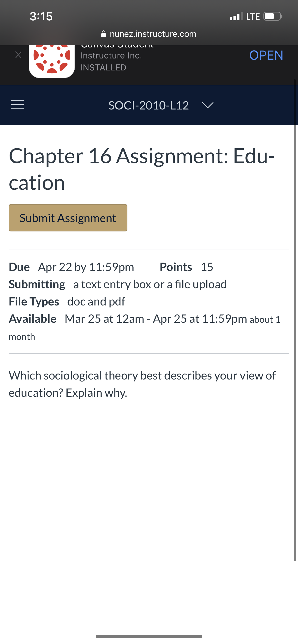Screen dimensions: 298x644
Task: Dismiss the Canvas Student app banner
Action: click(18, 55)
